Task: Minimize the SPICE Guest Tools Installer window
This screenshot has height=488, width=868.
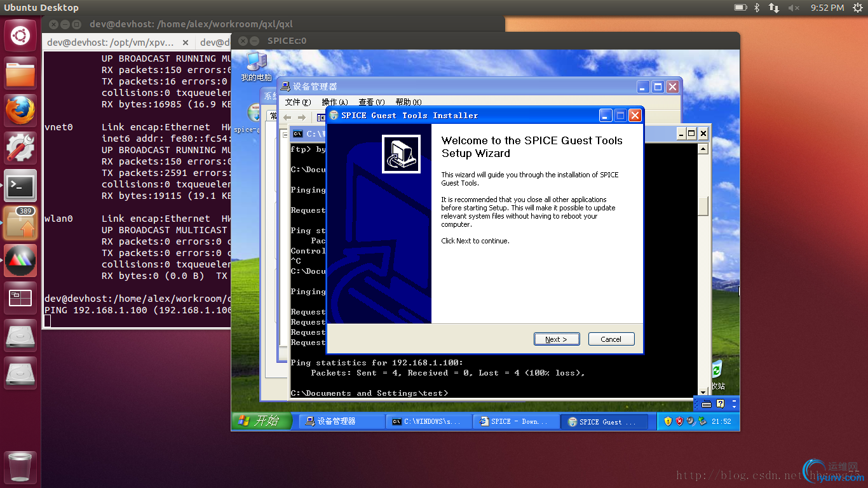Action: (x=606, y=116)
